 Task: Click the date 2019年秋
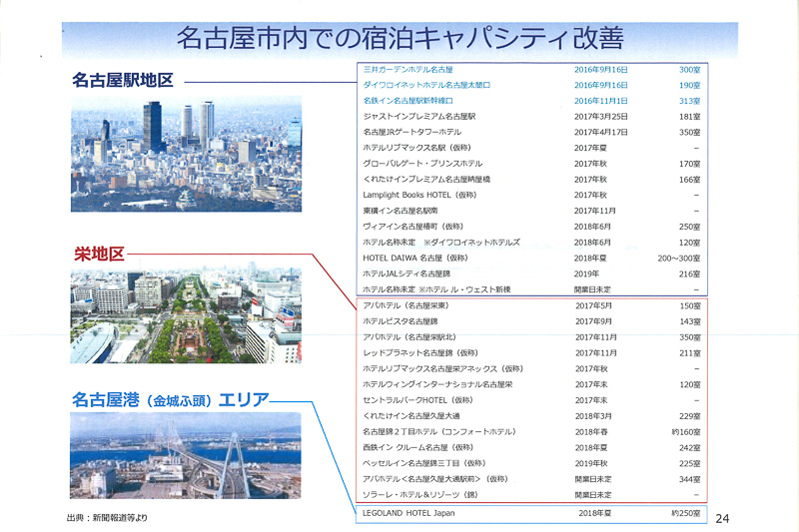[591, 464]
